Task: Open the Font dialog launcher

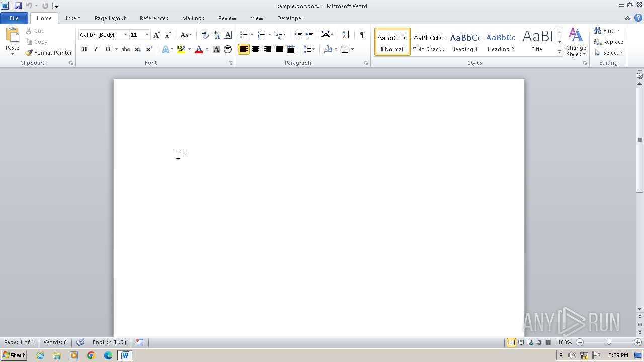Action: 231,63
